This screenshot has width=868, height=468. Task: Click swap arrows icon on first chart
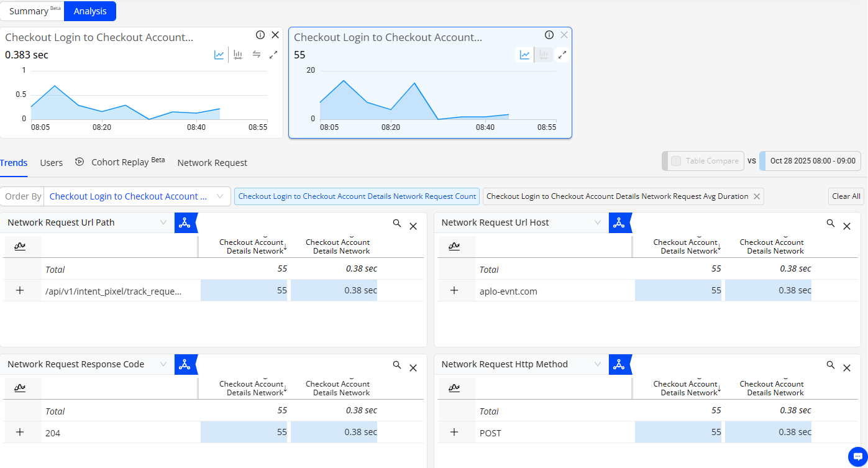(256, 55)
